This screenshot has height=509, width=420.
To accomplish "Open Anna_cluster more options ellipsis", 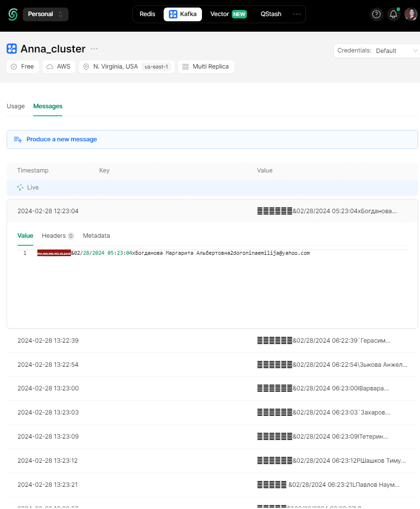I will 94,49.
